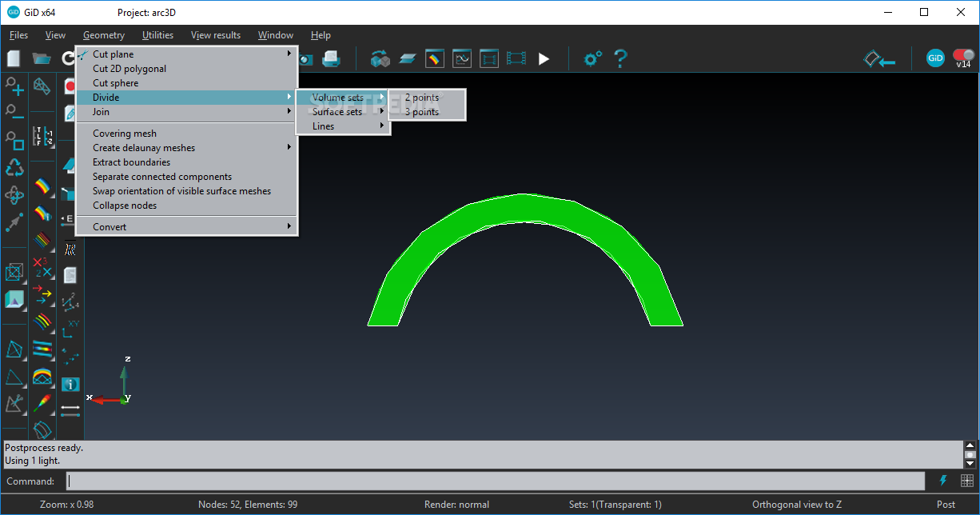
Task: Open the Utilities menu
Action: coord(157,35)
